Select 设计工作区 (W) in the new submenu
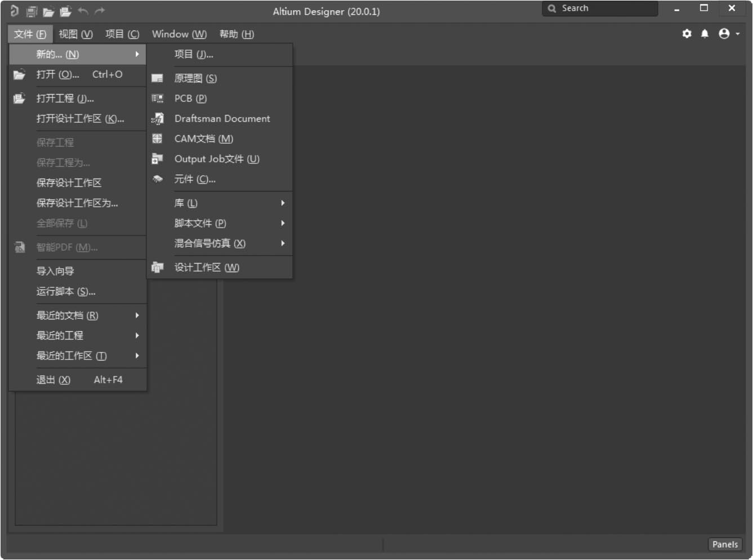Viewport: 753px width, 560px height. click(x=220, y=268)
